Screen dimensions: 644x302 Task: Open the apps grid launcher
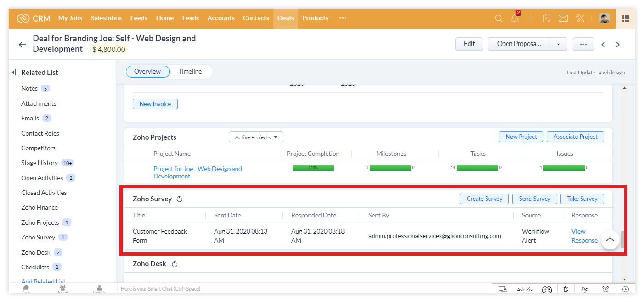(626, 18)
